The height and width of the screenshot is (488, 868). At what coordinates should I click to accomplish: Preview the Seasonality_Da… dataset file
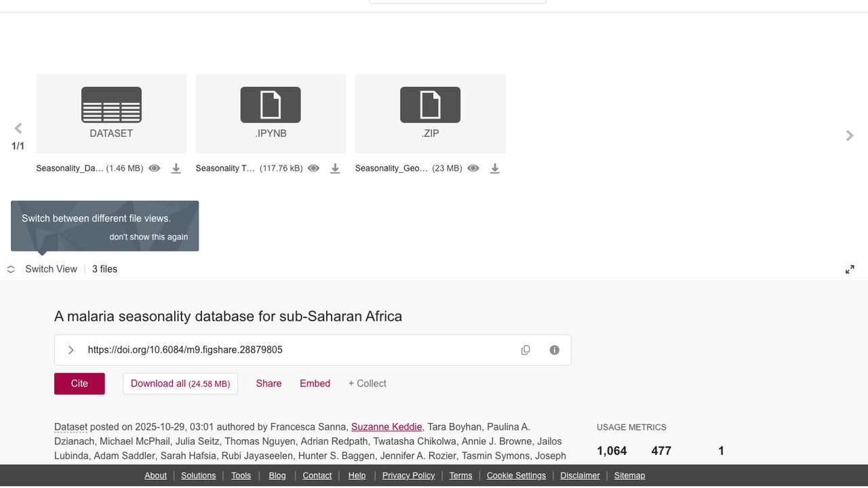(x=155, y=168)
